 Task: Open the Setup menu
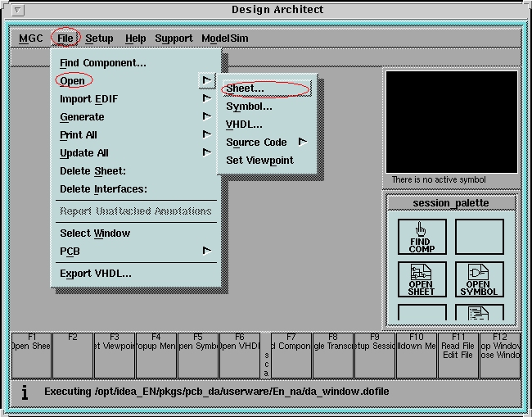[99, 38]
